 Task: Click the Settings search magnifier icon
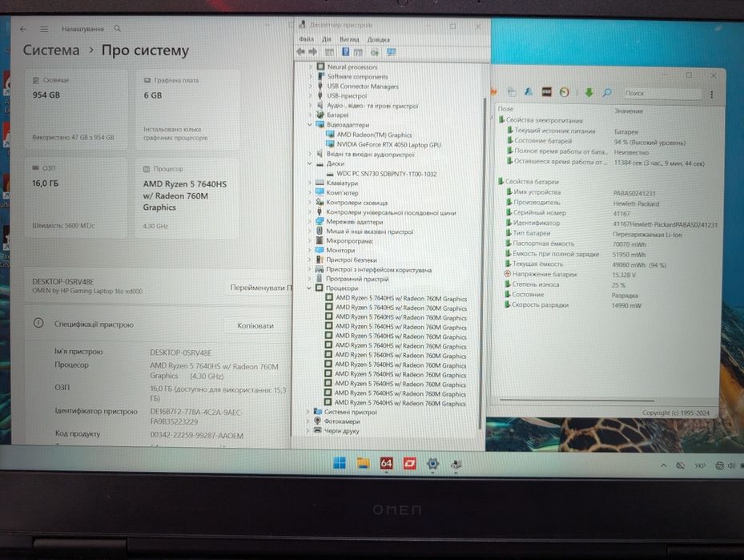(x=117, y=29)
